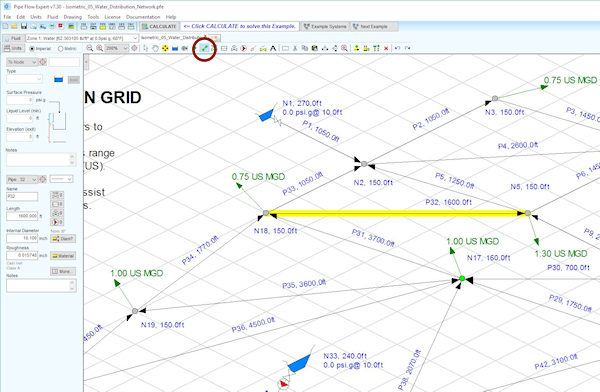Select the text label A tool
The height and width of the screenshot is (392, 600).
tap(273, 48)
